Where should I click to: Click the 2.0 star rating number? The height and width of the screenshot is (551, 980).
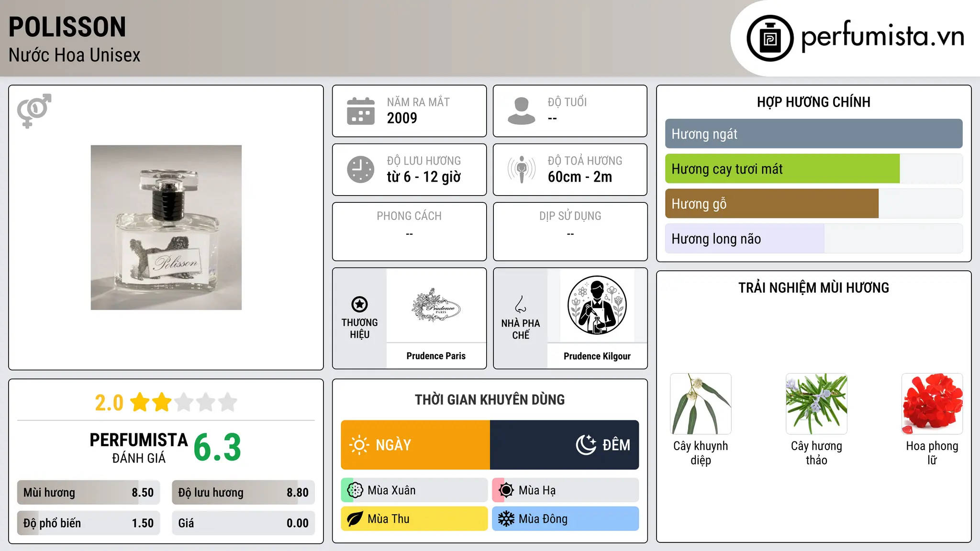coord(109,403)
